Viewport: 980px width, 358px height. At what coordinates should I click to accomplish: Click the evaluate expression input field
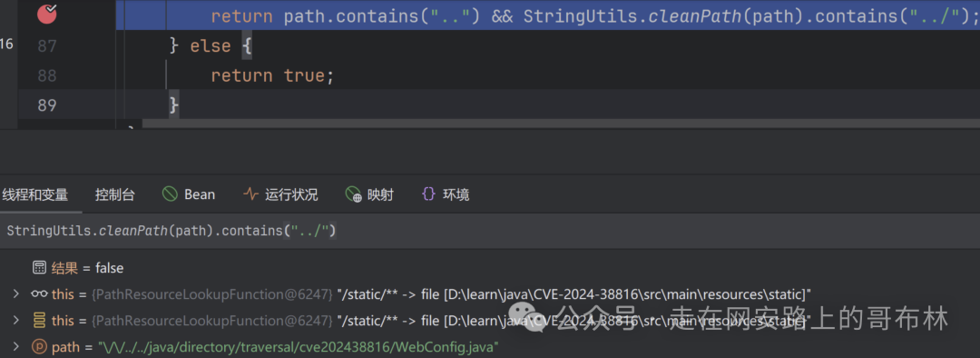click(490, 230)
